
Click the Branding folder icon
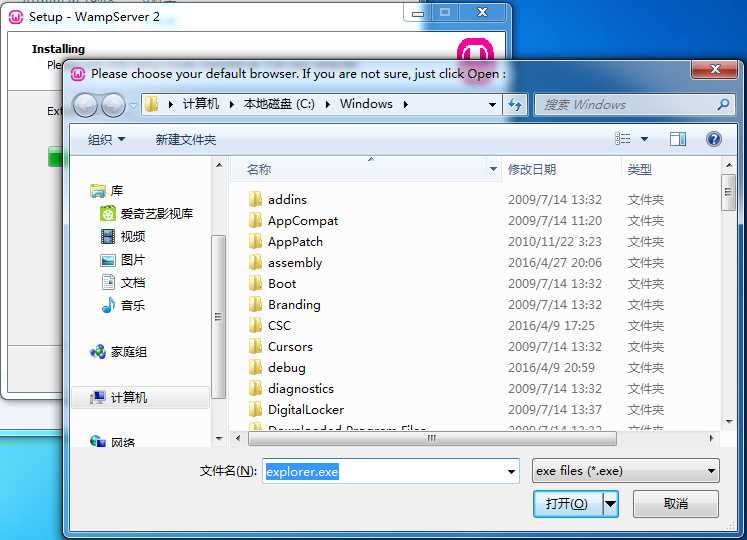click(255, 304)
